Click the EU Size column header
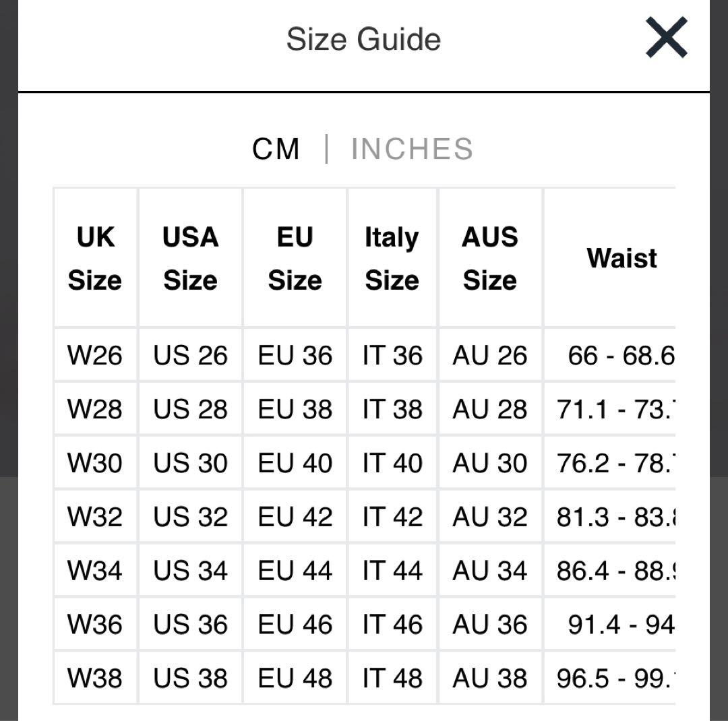Viewport: 728px width, 721px height. [x=295, y=258]
